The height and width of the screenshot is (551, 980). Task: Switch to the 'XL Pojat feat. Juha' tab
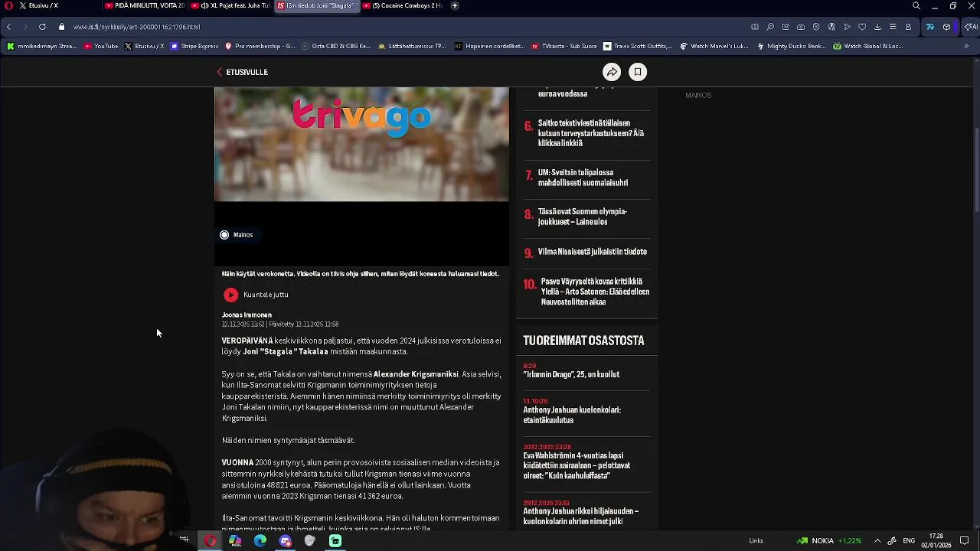[x=231, y=5]
